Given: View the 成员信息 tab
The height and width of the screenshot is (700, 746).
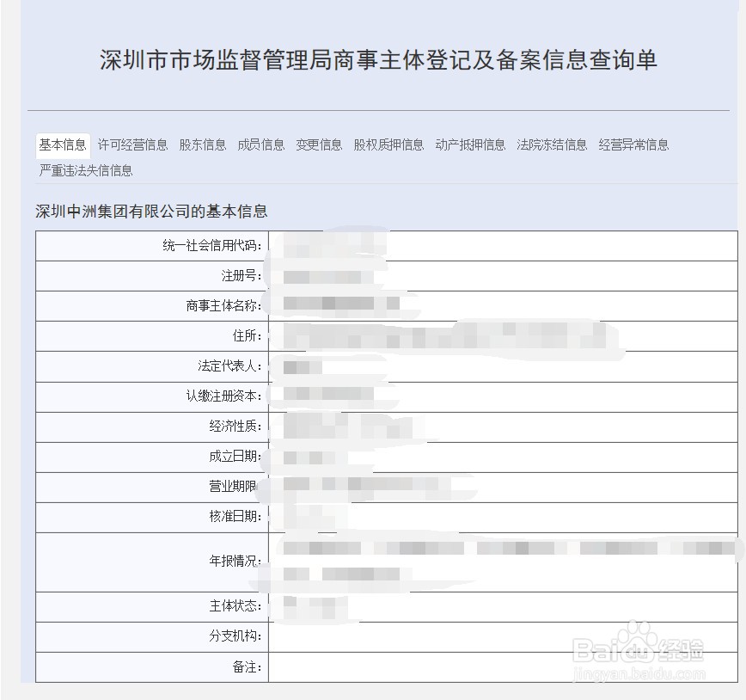Looking at the screenshot, I should tap(261, 144).
